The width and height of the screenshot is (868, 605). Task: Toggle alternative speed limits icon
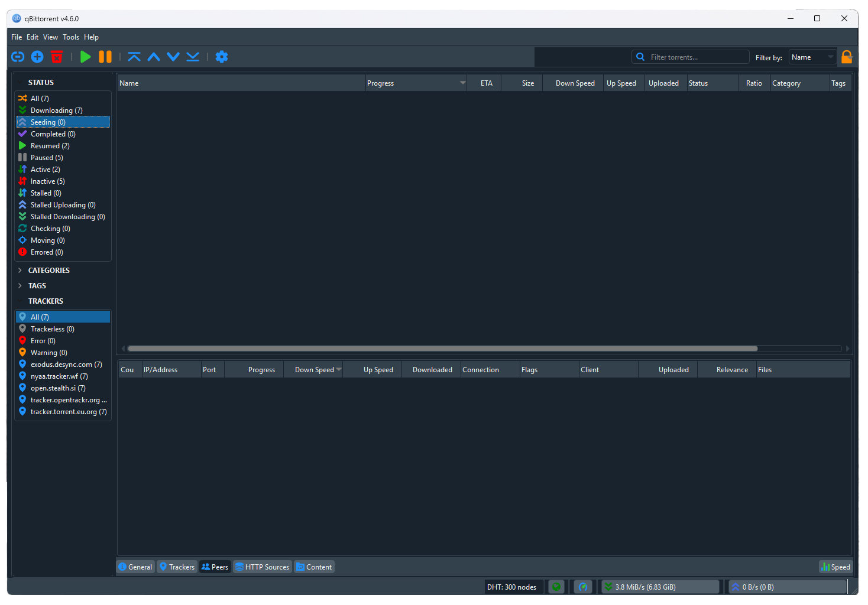pyautogui.click(x=583, y=587)
